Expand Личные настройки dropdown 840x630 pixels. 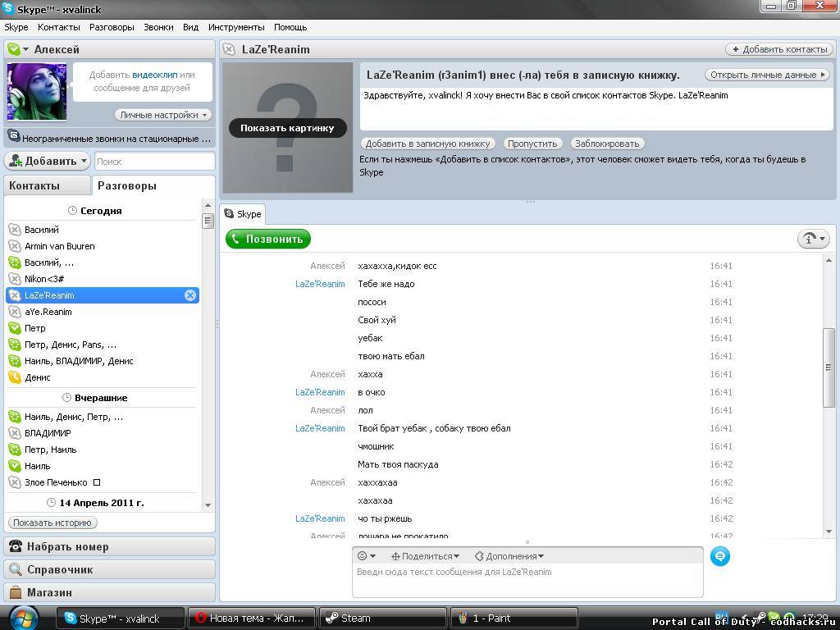click(x=163, y=115)
